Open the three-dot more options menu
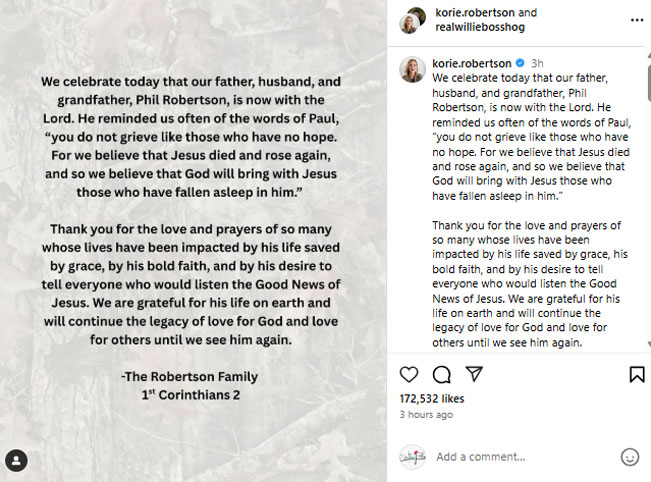The image size is (651, 482). point(636,20)
